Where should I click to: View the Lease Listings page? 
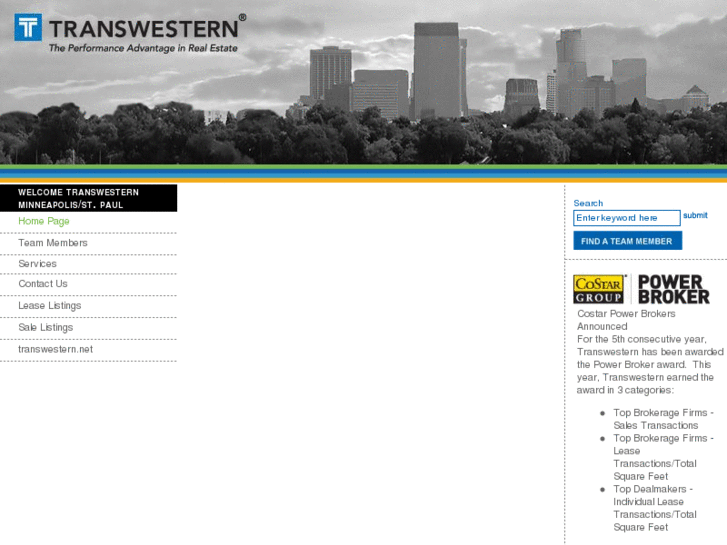click(50, 305)
